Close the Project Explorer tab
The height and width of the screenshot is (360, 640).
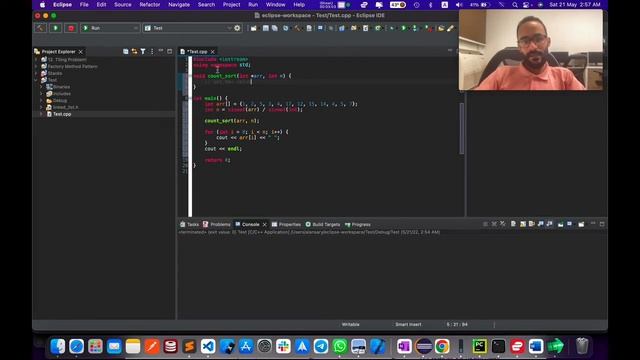click(x=80, y=52)
